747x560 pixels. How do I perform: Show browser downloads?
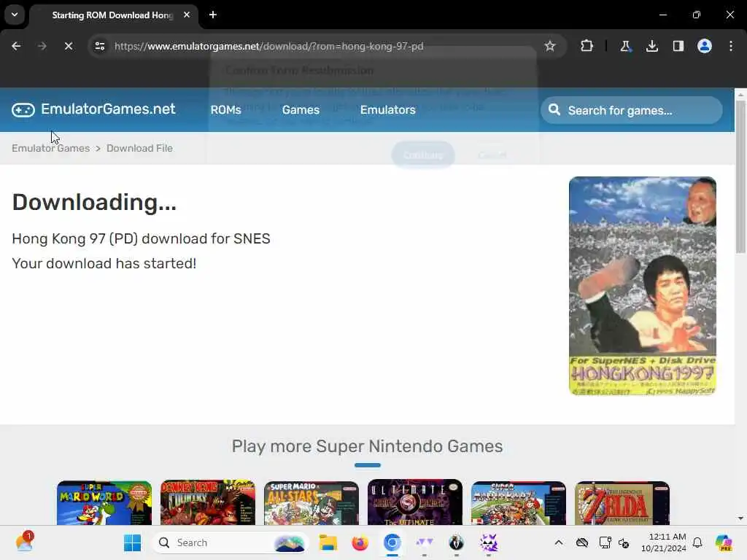651,46
